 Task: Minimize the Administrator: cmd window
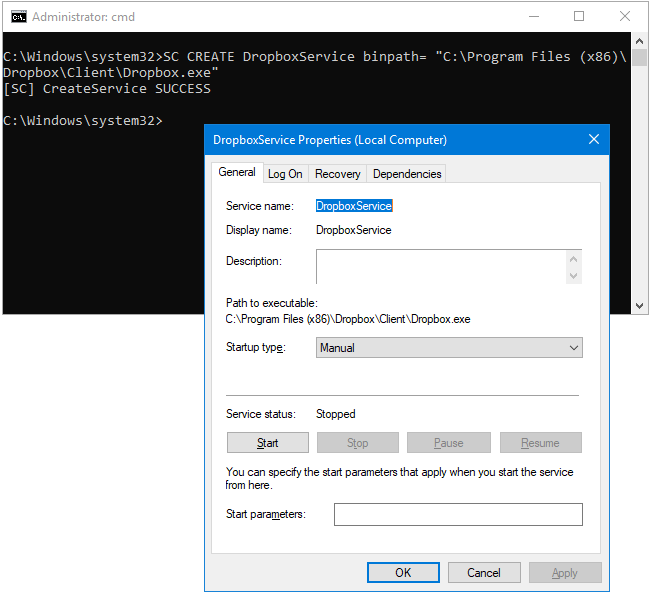pos(534,17)
